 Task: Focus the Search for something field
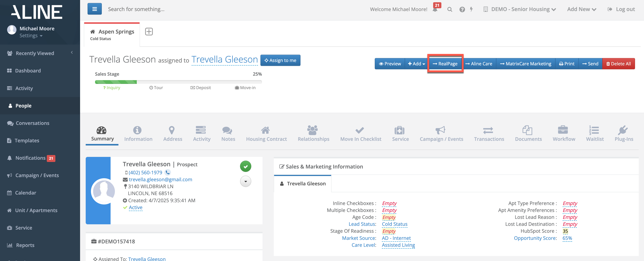(136, 9)
